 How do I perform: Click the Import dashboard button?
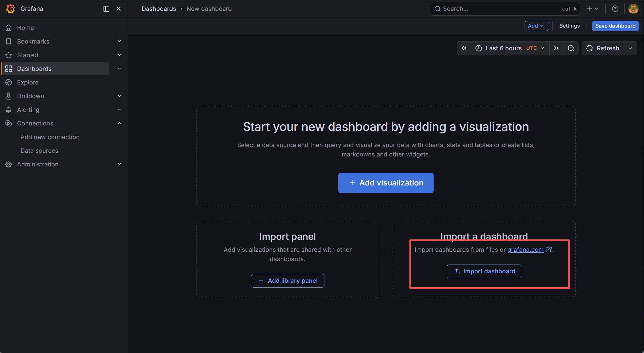(484, 271)
